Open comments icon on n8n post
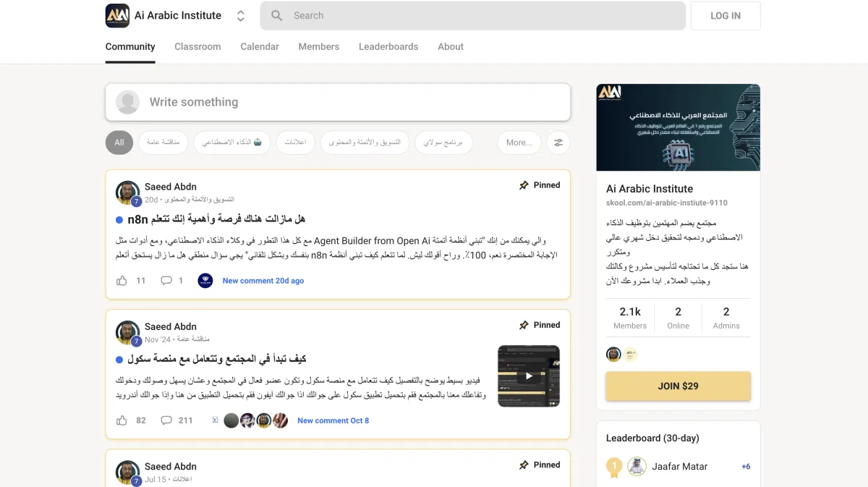868x487 pixels. point(166,280)
